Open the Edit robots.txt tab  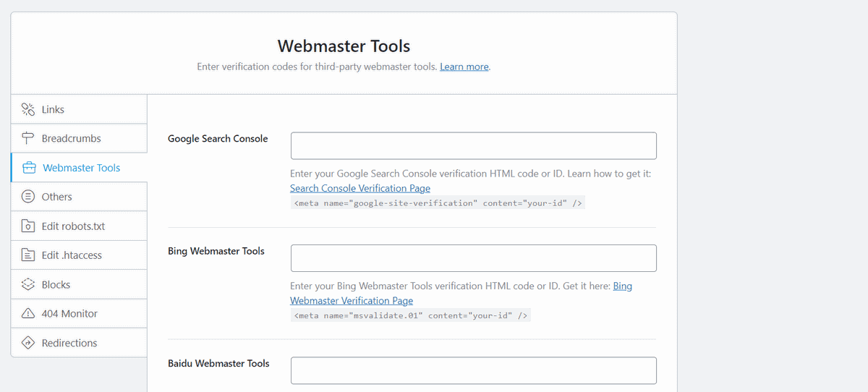(79, 226)
